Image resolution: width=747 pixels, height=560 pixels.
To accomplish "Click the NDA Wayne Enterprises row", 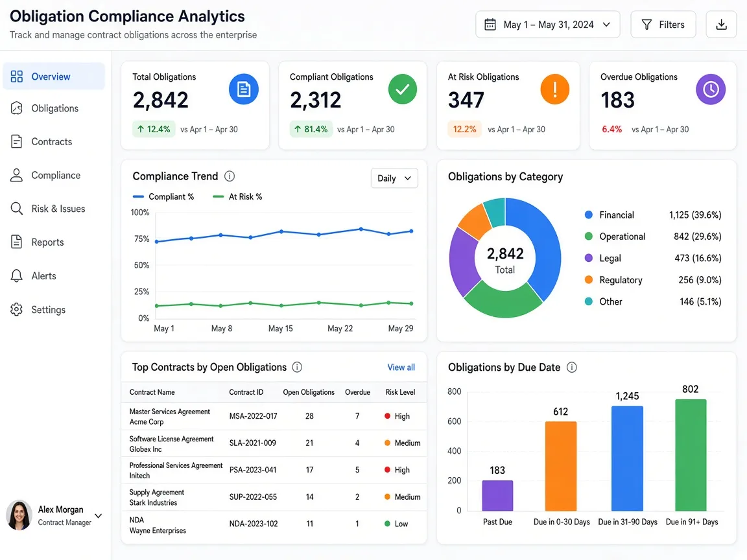I will (x=274, y=525).
